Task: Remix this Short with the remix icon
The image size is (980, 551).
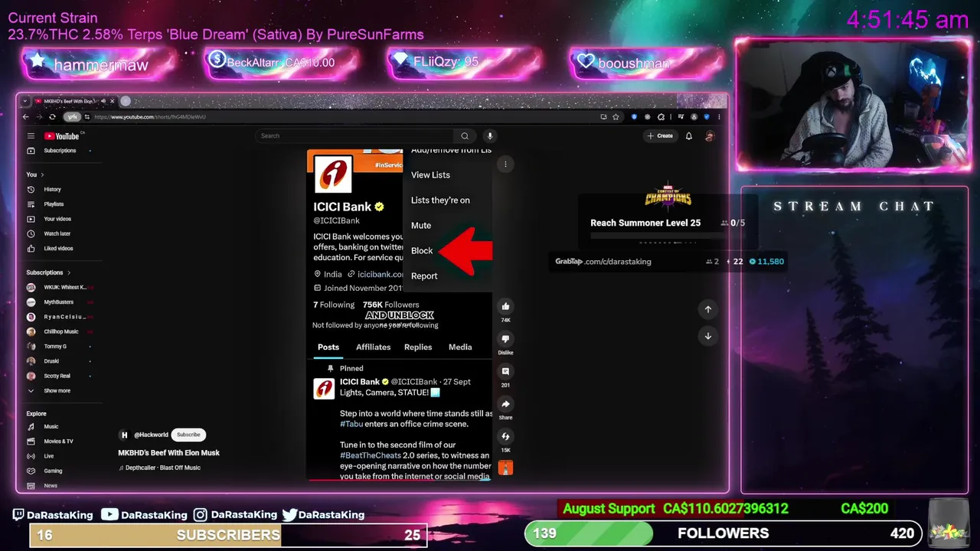Action: click(x=505, y=436)
